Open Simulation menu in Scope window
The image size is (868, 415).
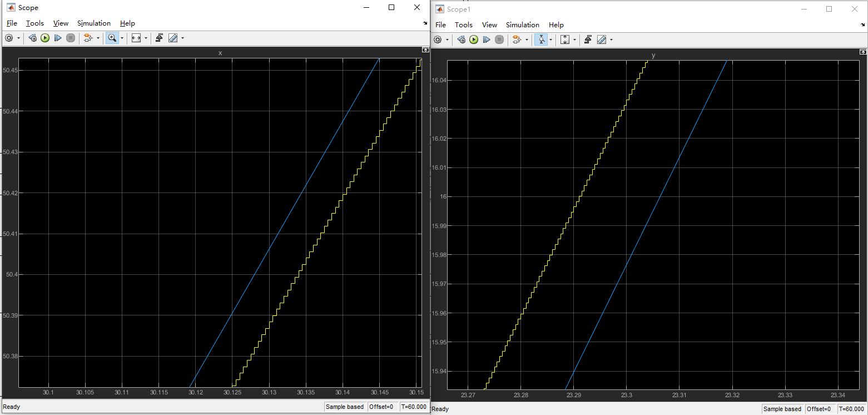pyautogui.click(x=94, y=23)
